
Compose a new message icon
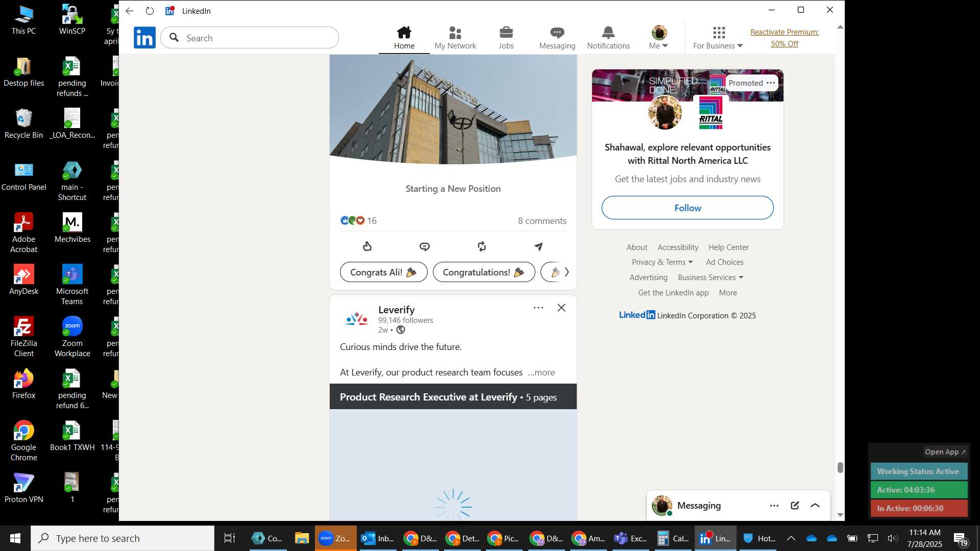(x=795, y=506)
